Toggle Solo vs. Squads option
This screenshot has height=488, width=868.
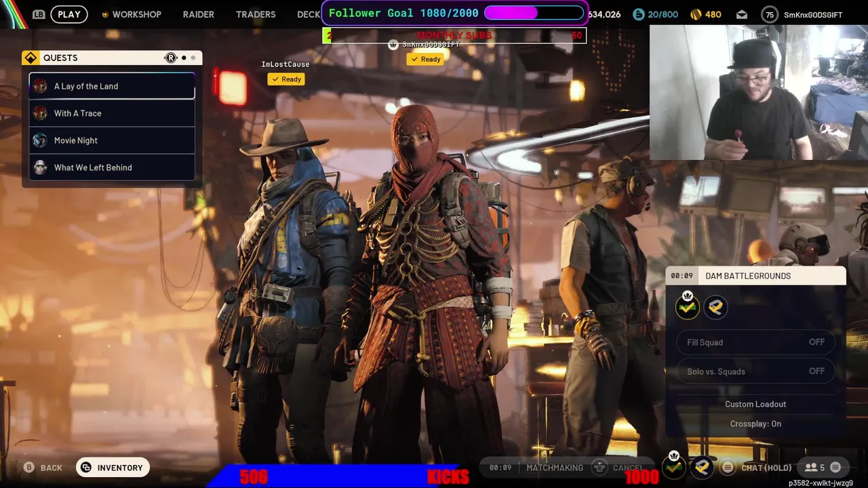coord(755,371)
